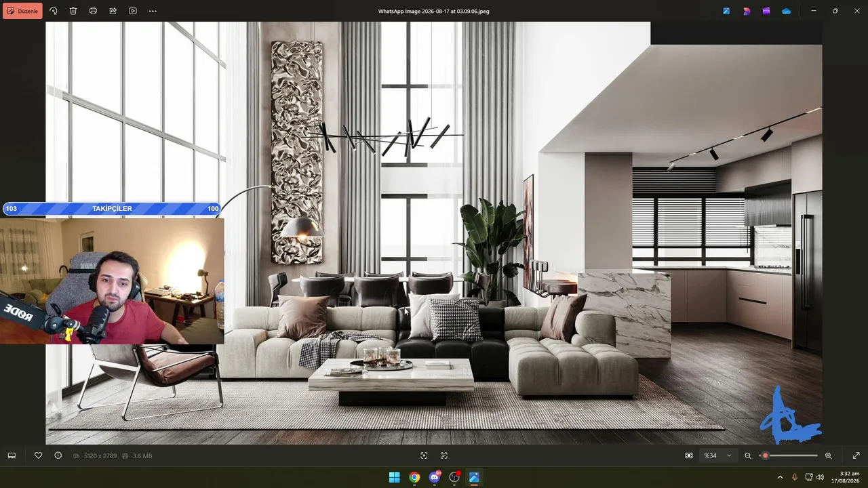This screenshot has height=488, width=868.
Task: Click the 3.6 MB file size text
Action: click(142, 456)
